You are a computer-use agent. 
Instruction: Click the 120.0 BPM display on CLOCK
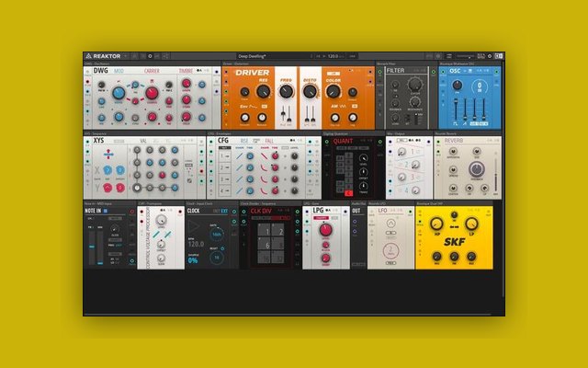tap(196, 244)
